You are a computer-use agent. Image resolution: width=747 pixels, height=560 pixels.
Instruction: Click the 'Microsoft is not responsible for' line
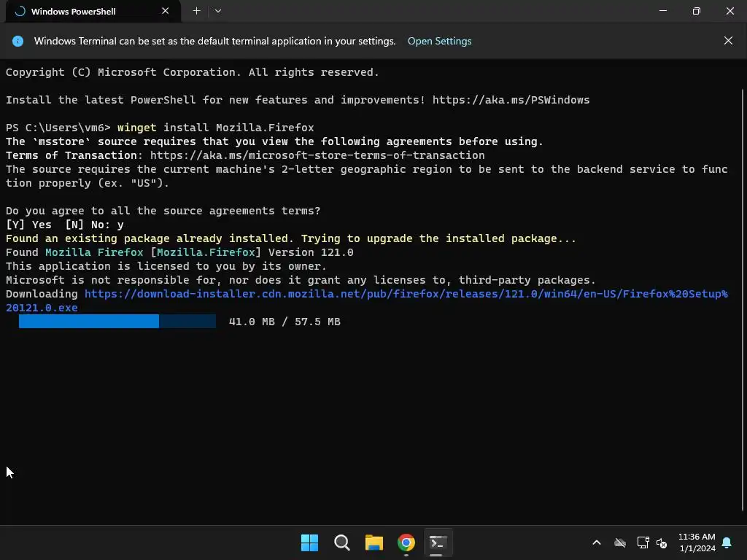click(301, 280)
